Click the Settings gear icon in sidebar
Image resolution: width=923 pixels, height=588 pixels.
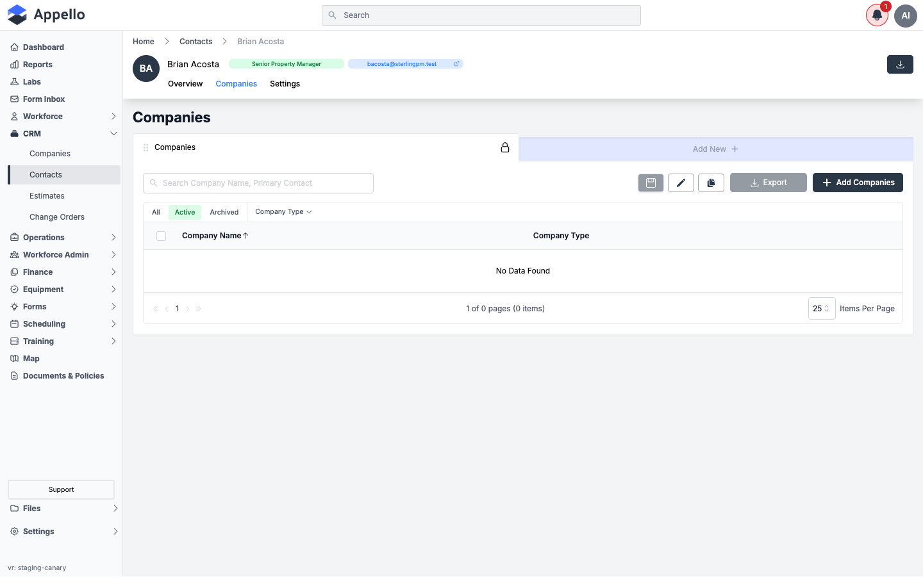coord(14,532)
